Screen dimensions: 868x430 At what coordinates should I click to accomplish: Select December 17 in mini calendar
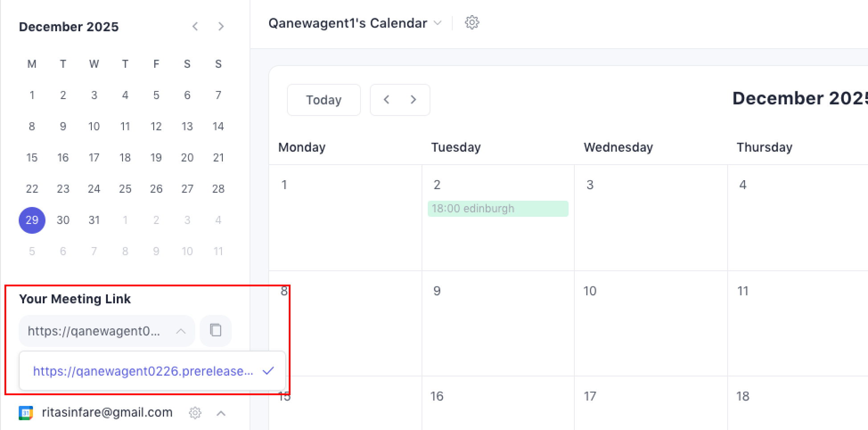click(94, 158)
